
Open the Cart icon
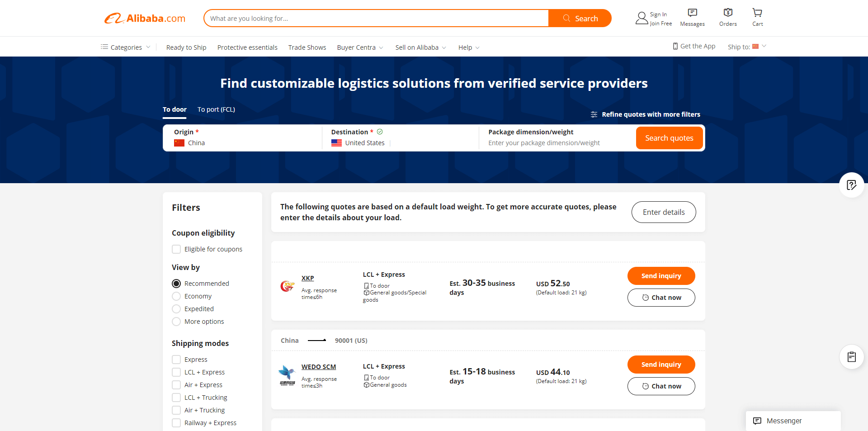[757, 13]
